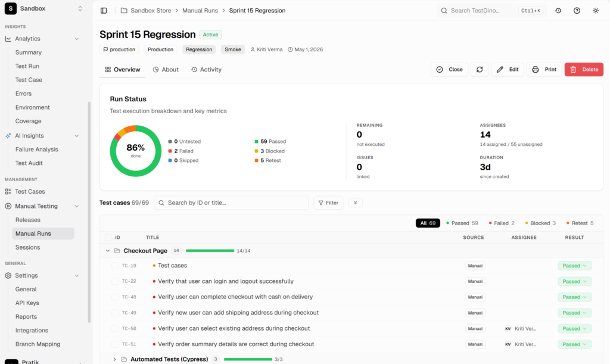The width and height of the screenshot is (610, 364).
Task: Filter by Blocked 3 status pill
Action: point(540,223)
